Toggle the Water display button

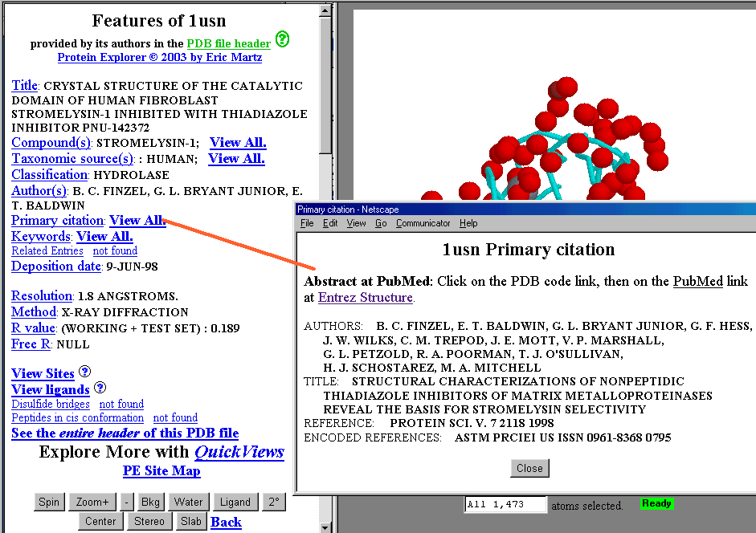point(189,502)
